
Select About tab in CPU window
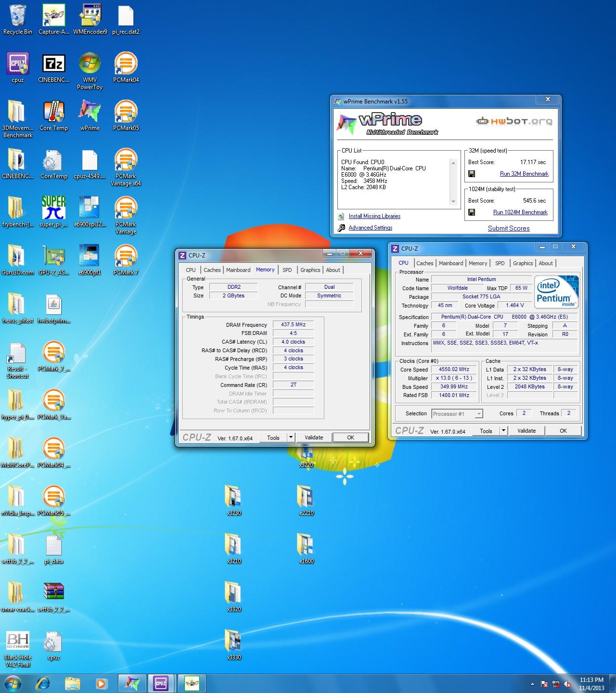click(546, 263)
